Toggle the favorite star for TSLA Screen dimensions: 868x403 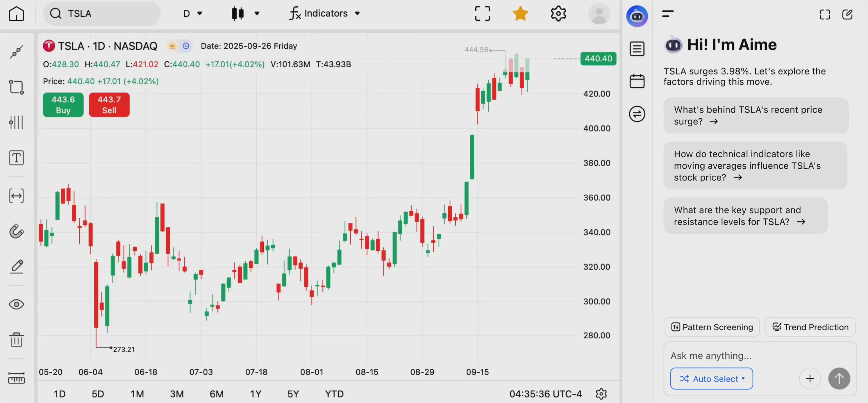(520, 13)
